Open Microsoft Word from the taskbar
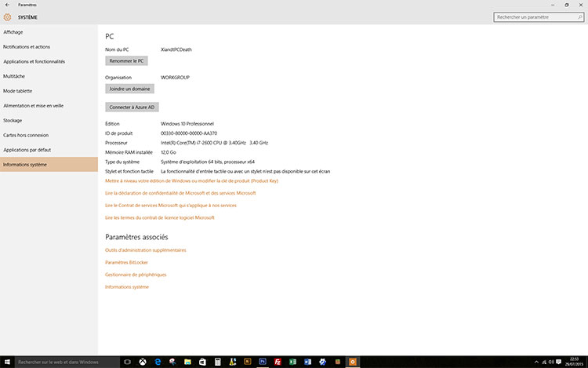 click(307, 362)
